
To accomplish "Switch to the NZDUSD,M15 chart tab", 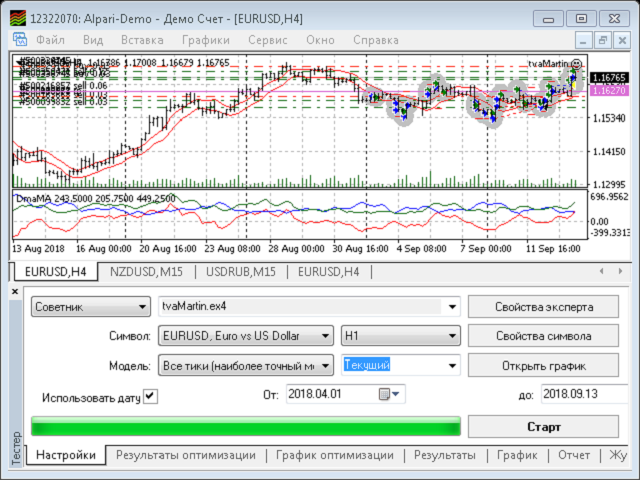I will tap(146, 272).
